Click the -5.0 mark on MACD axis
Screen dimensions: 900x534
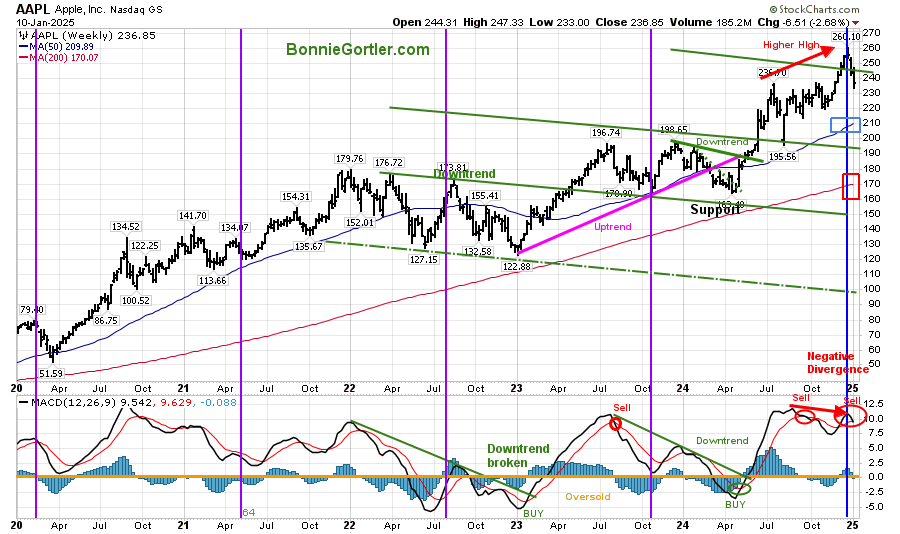pos(872,507)
